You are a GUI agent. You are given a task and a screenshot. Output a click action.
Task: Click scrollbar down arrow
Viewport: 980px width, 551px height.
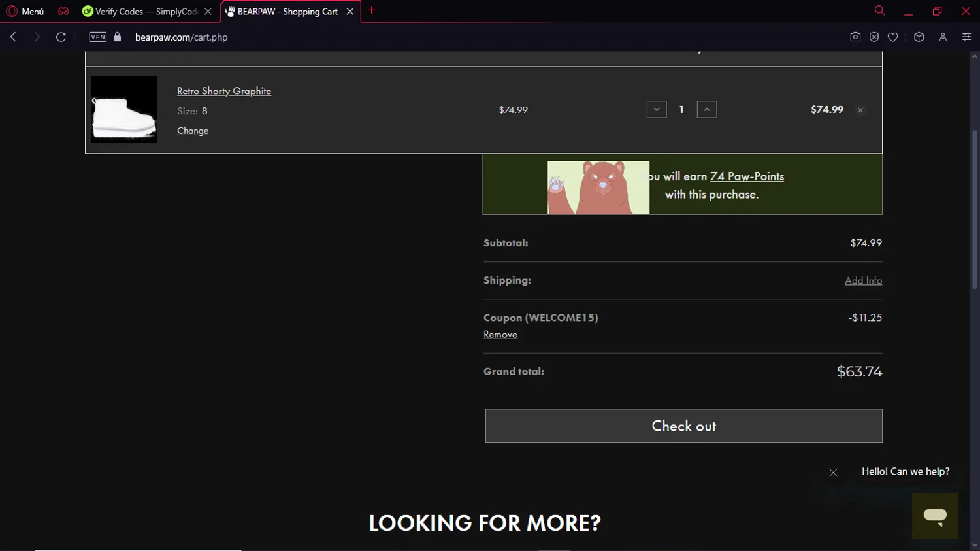pos(975,545)
